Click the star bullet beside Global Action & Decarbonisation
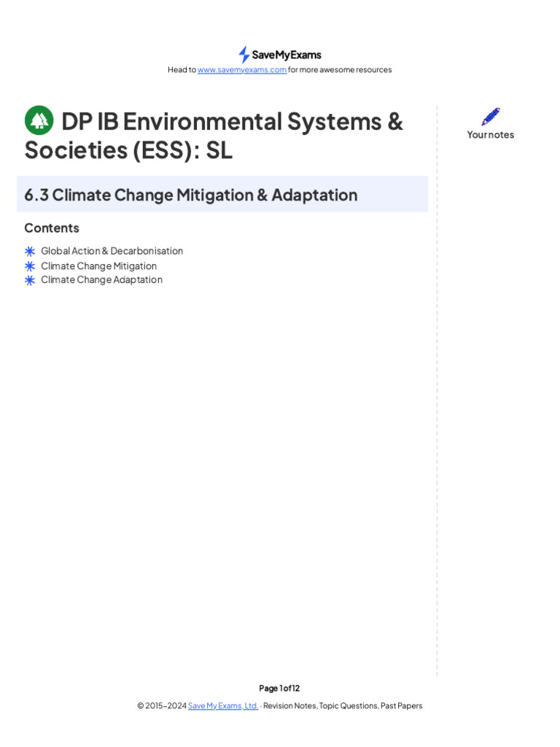The height and width of the screenshot is (747, 560). pyautogui.click(x=30, y=251)
